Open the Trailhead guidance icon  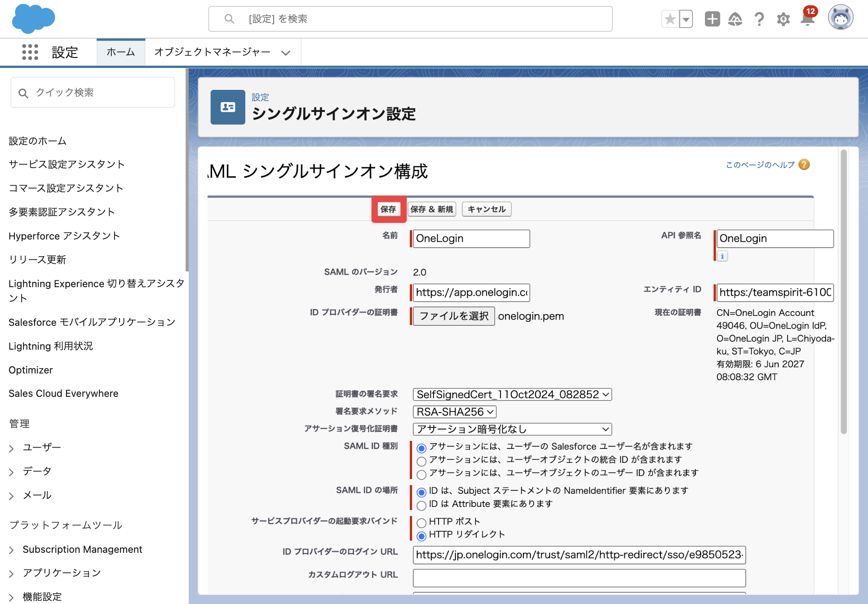click(735, 19)
